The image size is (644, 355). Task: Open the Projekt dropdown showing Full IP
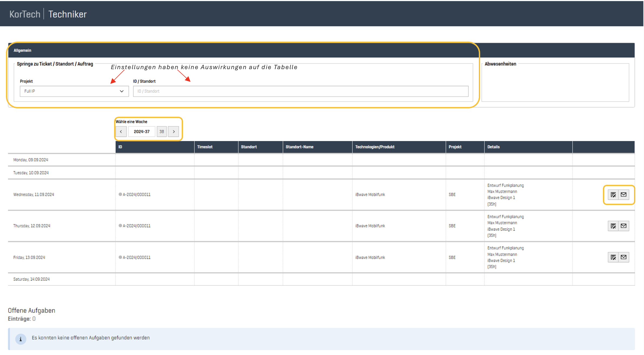click(74, 91)
